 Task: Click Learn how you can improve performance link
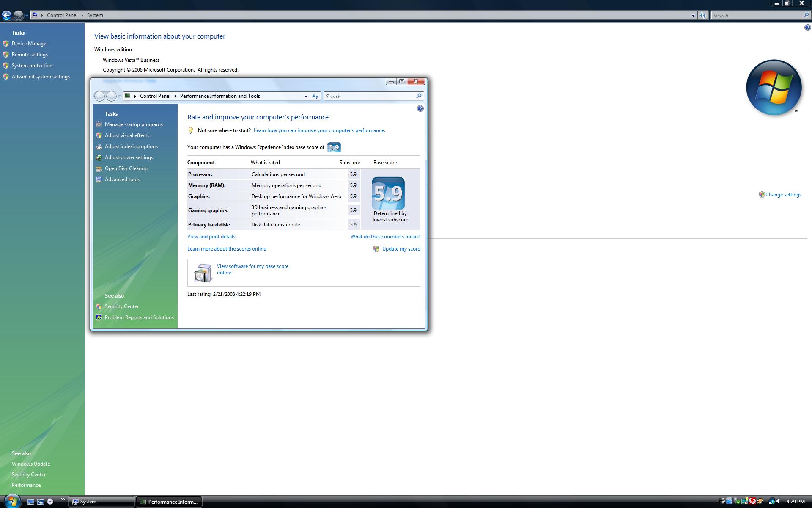319,130
